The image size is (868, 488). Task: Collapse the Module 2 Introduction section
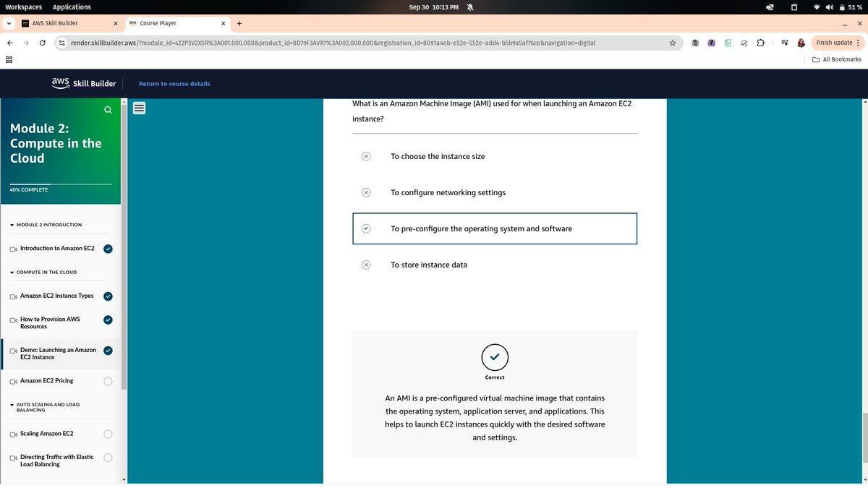tap(46, 225)
